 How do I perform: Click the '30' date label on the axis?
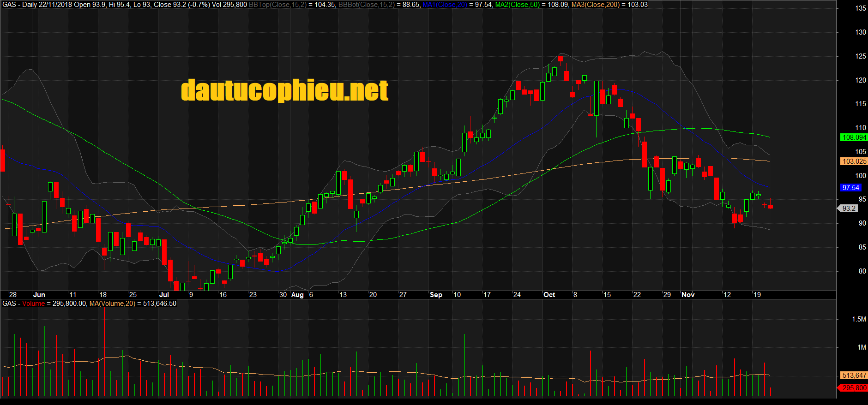(283, 295)
